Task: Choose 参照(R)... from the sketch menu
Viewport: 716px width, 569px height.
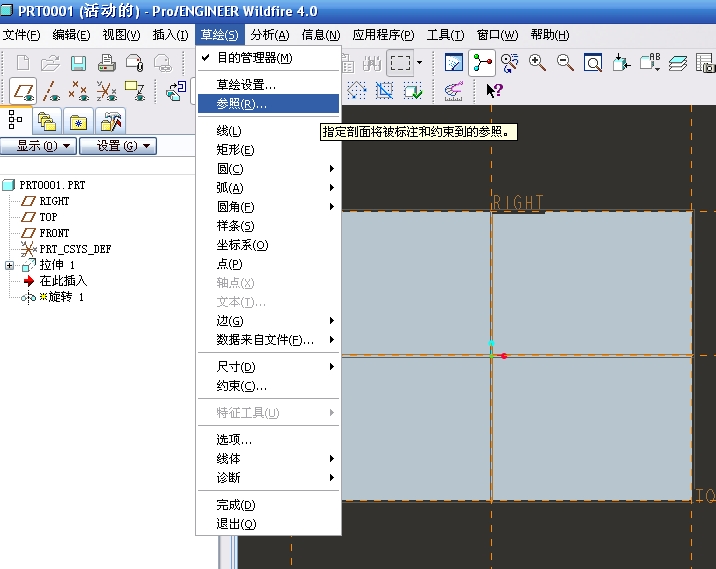Action: tap(268, 104)
